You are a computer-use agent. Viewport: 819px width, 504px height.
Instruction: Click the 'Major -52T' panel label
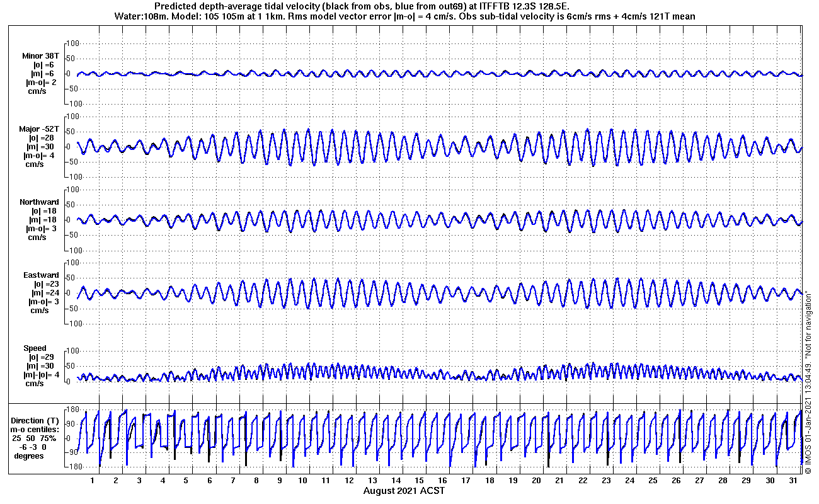(x=38, y=129)
